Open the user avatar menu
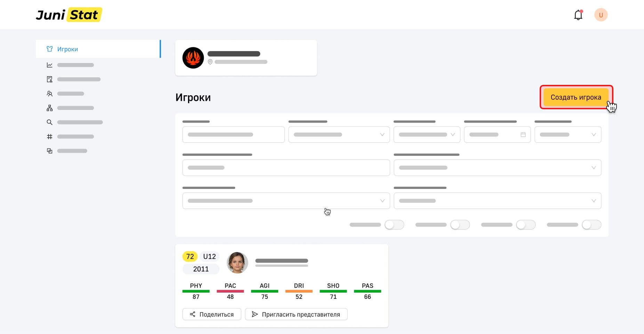This screenshot has height=334, width=644. 601,15
